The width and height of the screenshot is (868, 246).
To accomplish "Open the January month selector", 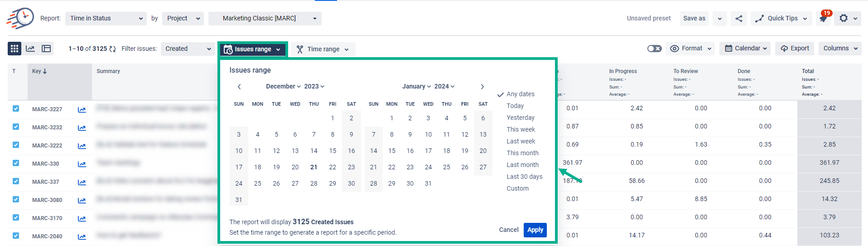I will click(416, 86).
